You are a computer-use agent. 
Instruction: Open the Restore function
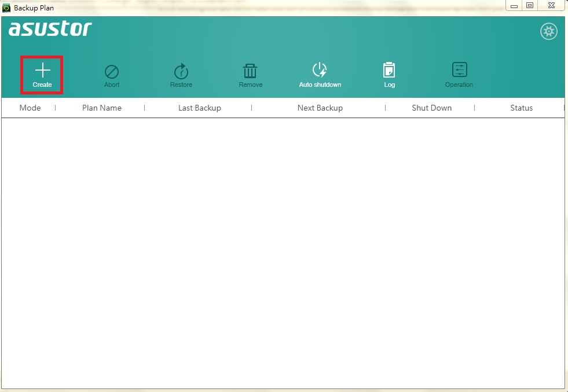point(181,76)
